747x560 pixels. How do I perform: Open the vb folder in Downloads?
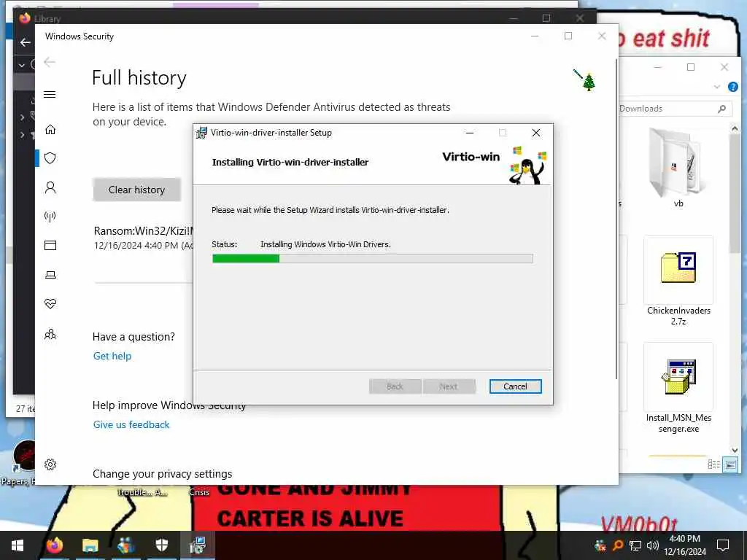coord(678,169)
